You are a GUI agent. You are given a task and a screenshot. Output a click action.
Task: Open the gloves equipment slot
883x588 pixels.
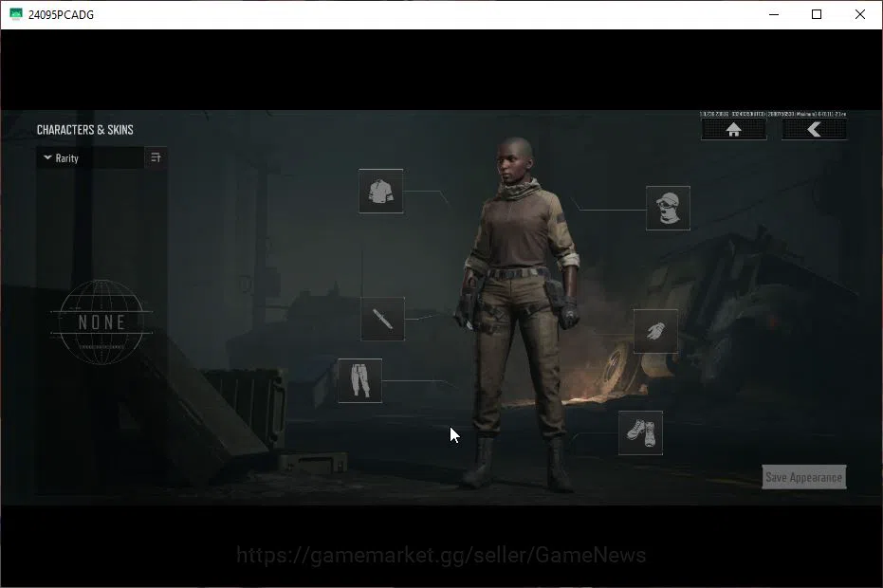[x=655, y=331]
